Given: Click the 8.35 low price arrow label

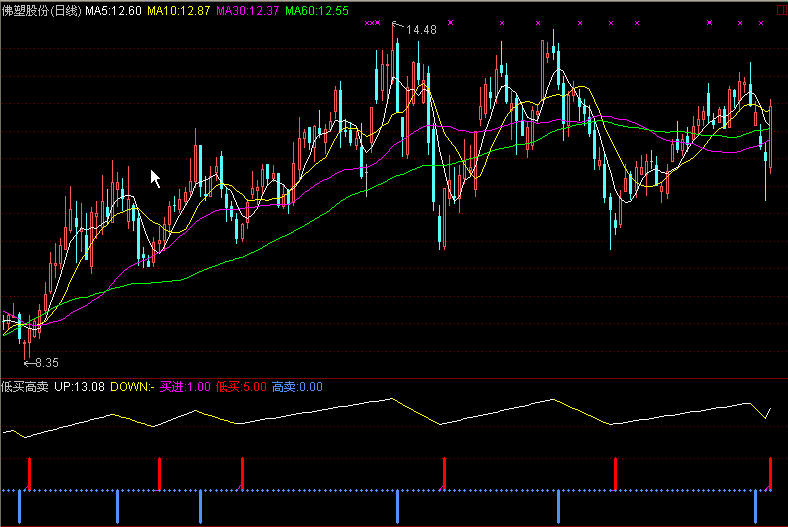Looking at the screenshot, I should click(42, 363).
